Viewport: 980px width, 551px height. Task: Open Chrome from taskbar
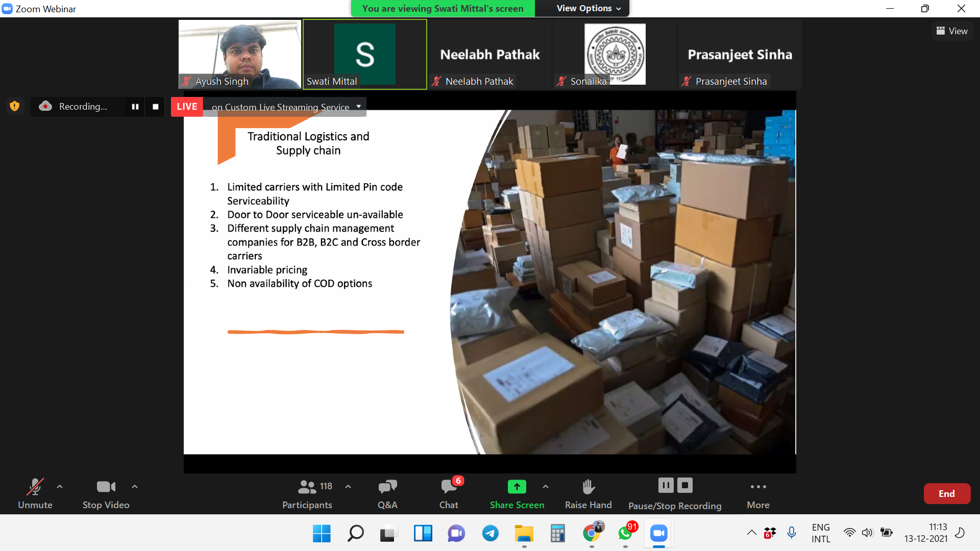tap(592, 534)
